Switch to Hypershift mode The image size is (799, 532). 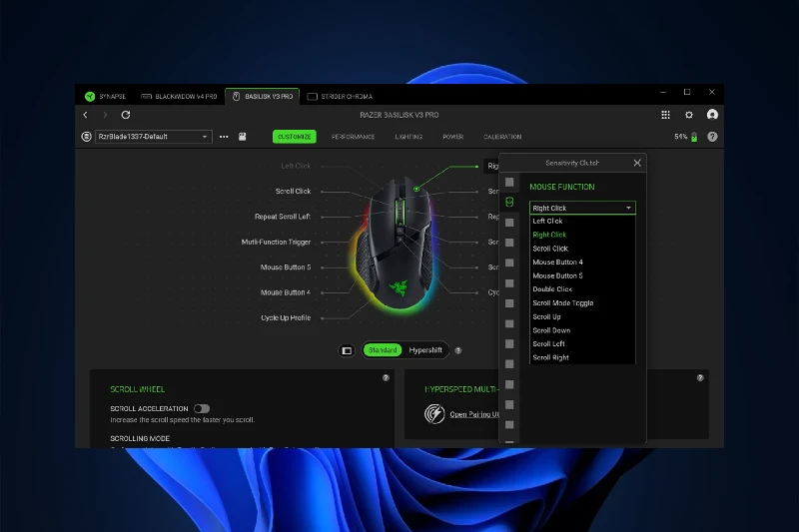pos(426,350)
